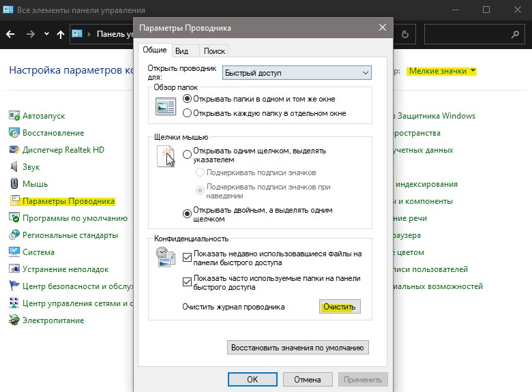Click Восстановить значения по умолчанию button
This screenshot has height=392, width=532.
(x=297, y=348)
